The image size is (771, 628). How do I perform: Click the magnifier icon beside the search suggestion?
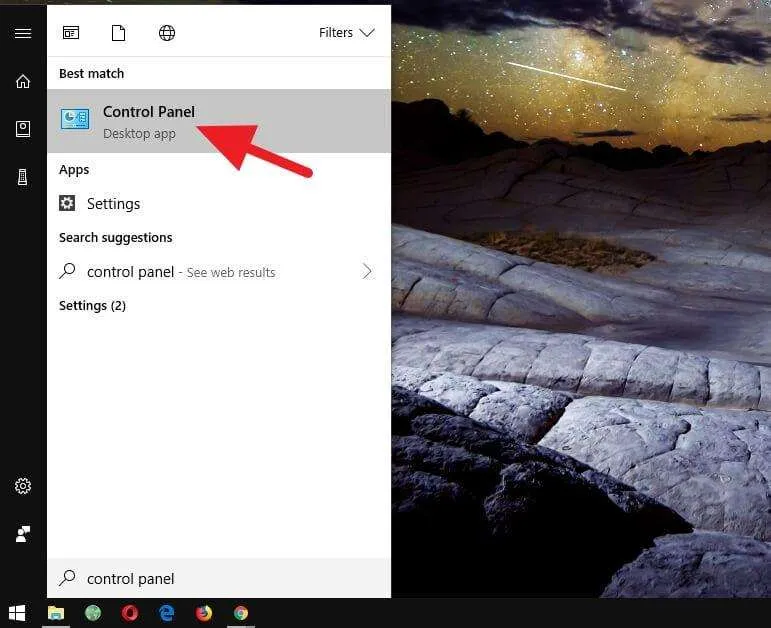[x=67, y=270]
